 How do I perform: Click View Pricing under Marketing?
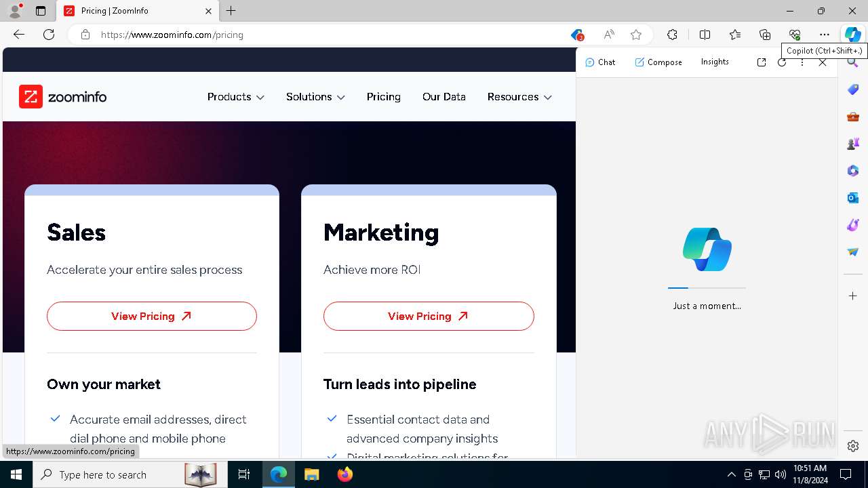pyautogui.click(x=429, y=316)
